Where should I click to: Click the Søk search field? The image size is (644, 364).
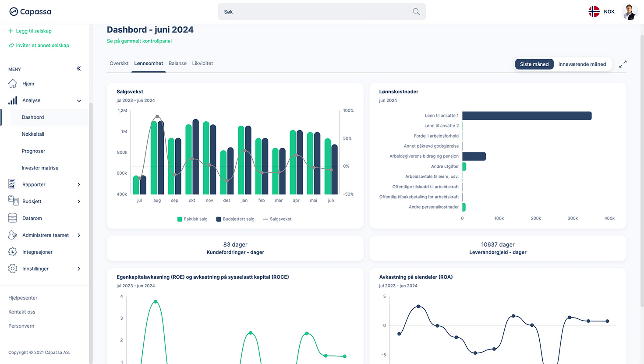pyautogui.click(x=315, y=12)
